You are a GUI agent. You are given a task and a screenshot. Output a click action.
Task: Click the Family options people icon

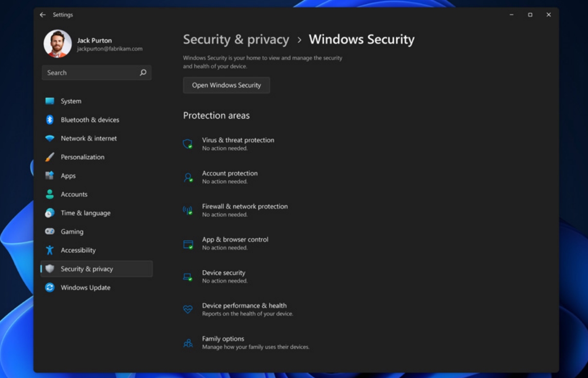pos(188,343)
